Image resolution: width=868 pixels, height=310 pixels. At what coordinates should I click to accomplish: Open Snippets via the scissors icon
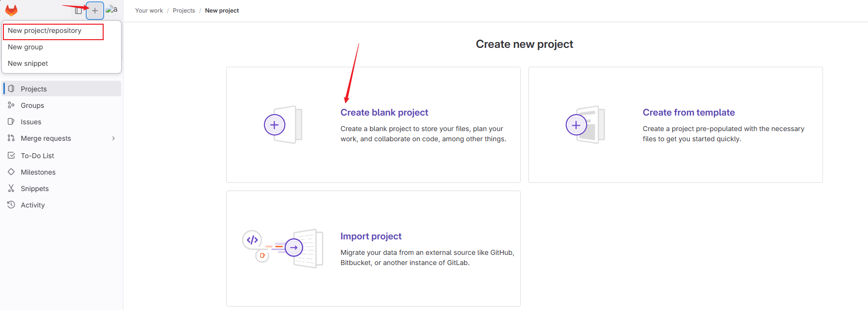[x=11, y=189]
